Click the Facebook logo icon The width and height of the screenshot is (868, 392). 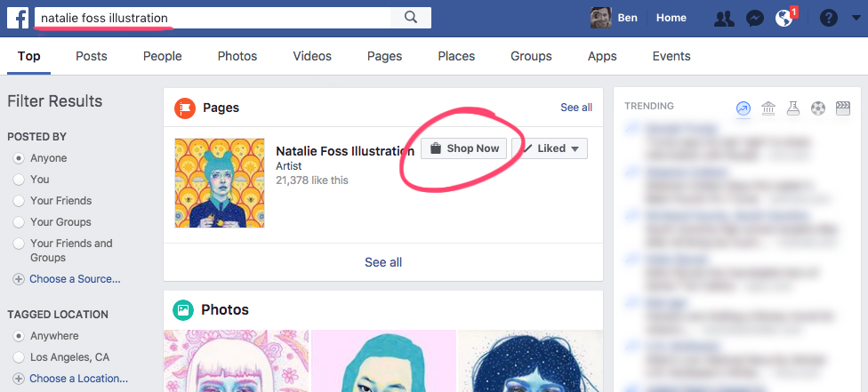[18, 19]
